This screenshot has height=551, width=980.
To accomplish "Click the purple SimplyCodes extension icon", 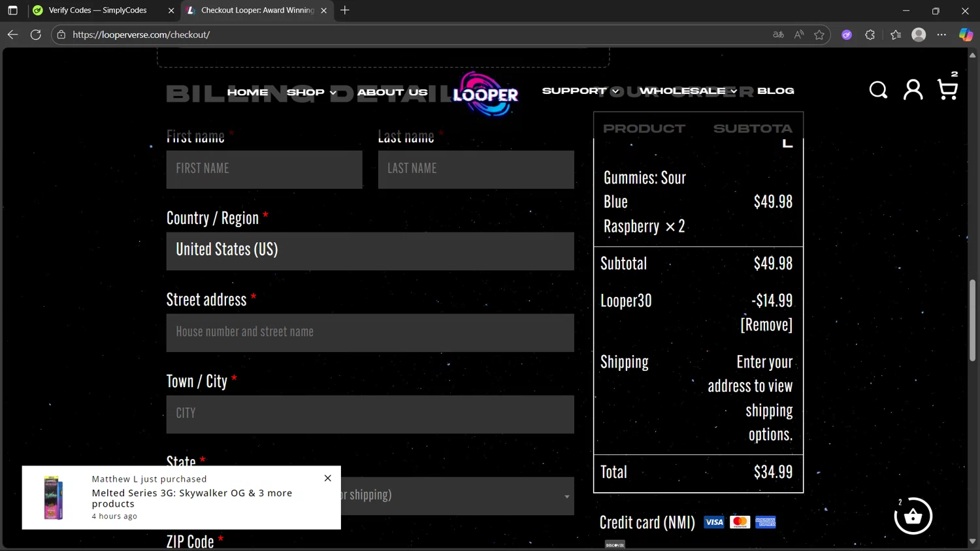I will click(847, 35).
